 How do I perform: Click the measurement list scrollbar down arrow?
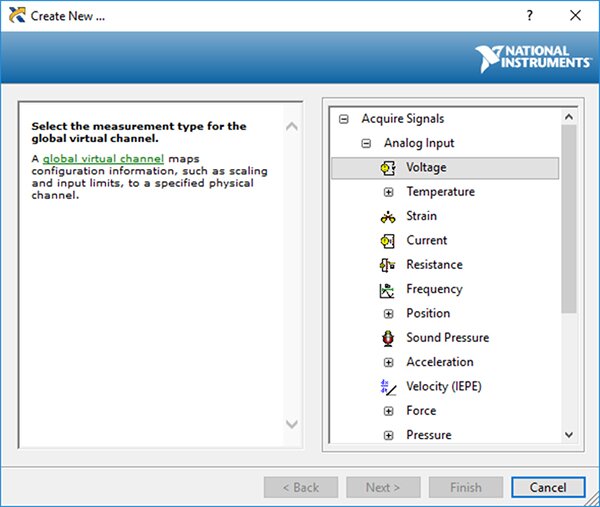pos(569,435)
